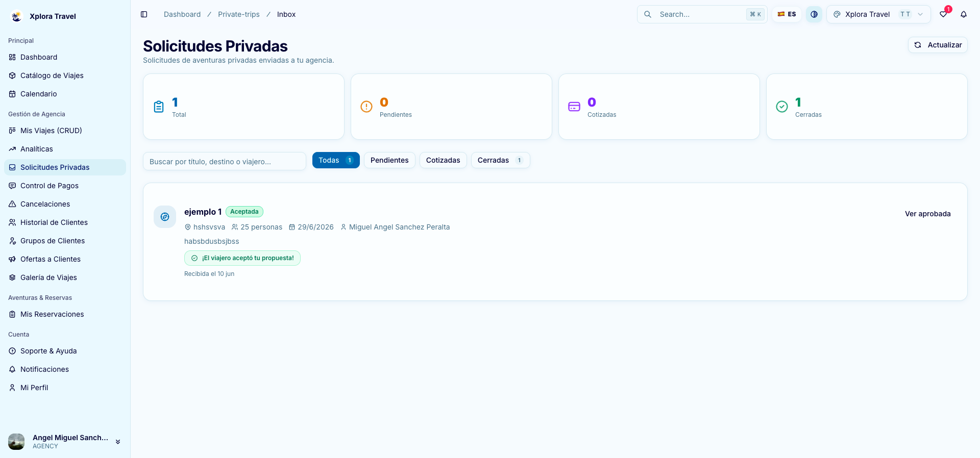980x458 pixels.
Task: Click the habsbdusbsjbss description text
Action: (x=211, y=241)
